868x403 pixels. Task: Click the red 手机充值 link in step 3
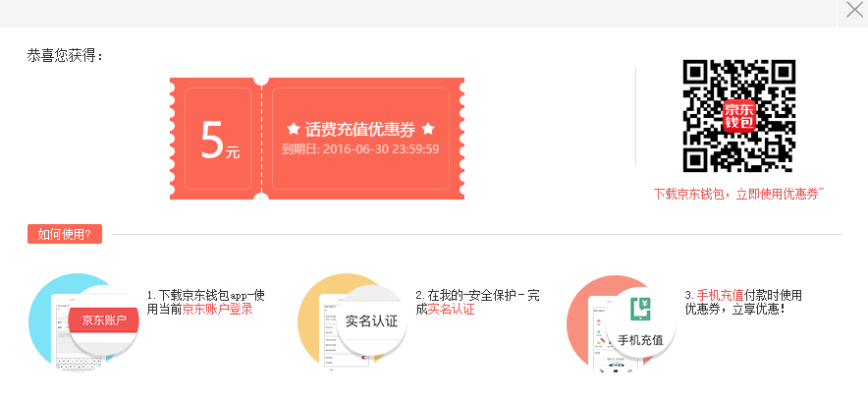pos(720,296)
